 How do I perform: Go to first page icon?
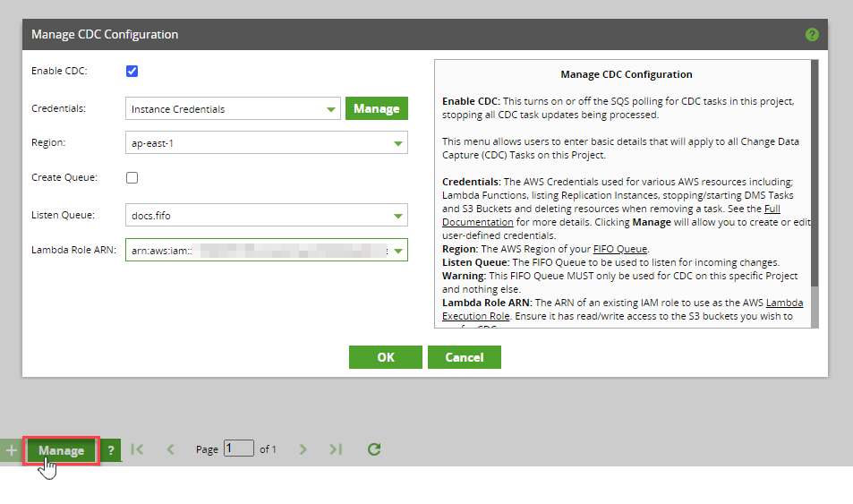pyautogui.click(x=137, y=449)
